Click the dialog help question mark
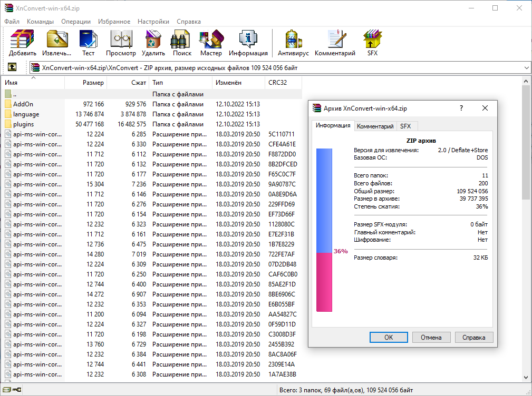The image size is (532, 396). [461, 108]
